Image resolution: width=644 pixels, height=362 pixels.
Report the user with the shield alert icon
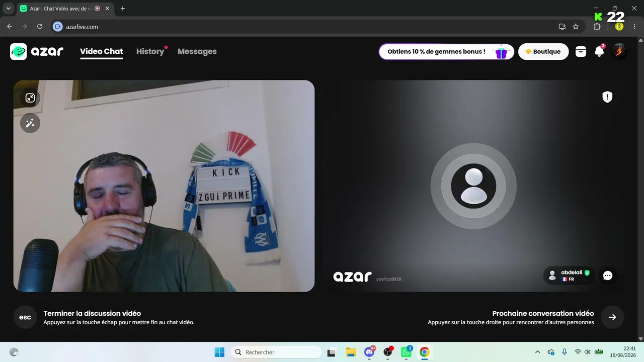point(607,97)
